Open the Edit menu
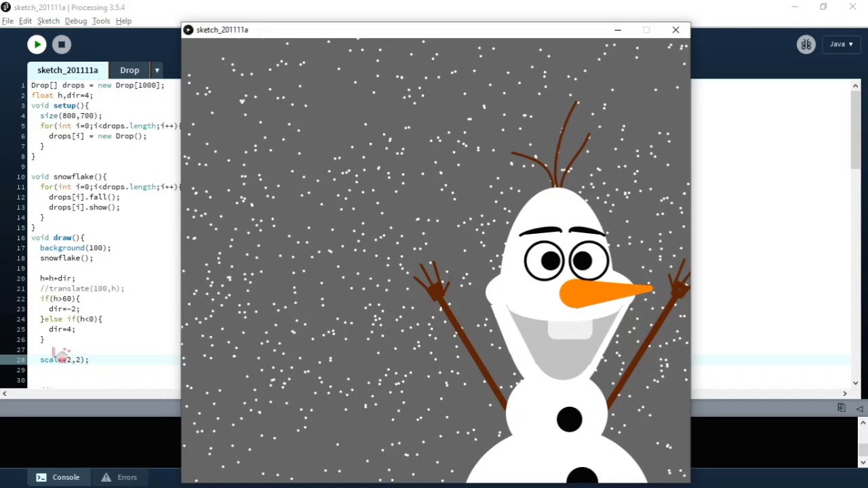Image resolution: width=868 pixels, height=488 pixels. [x=25, y=21]
